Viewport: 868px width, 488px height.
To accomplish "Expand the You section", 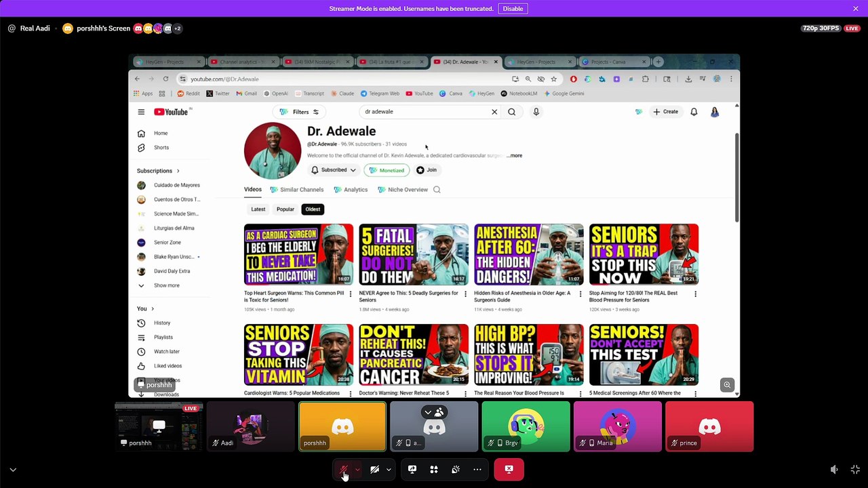I will (145, 308).
